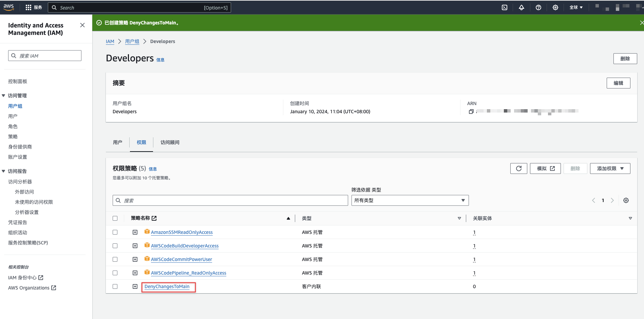Go to 用户组 breadcrumb link
Image resolution: width=644 pixels, height=319 pixels.
click(132, 41)
